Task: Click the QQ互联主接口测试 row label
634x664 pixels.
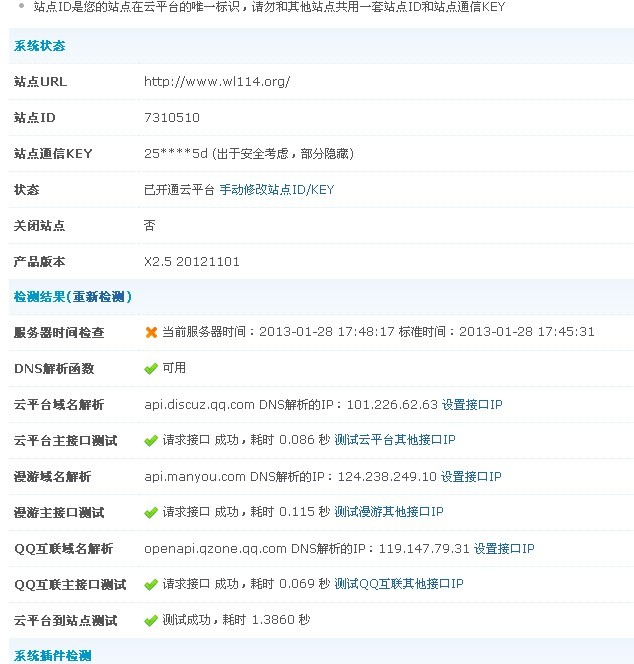Action: 70,585
